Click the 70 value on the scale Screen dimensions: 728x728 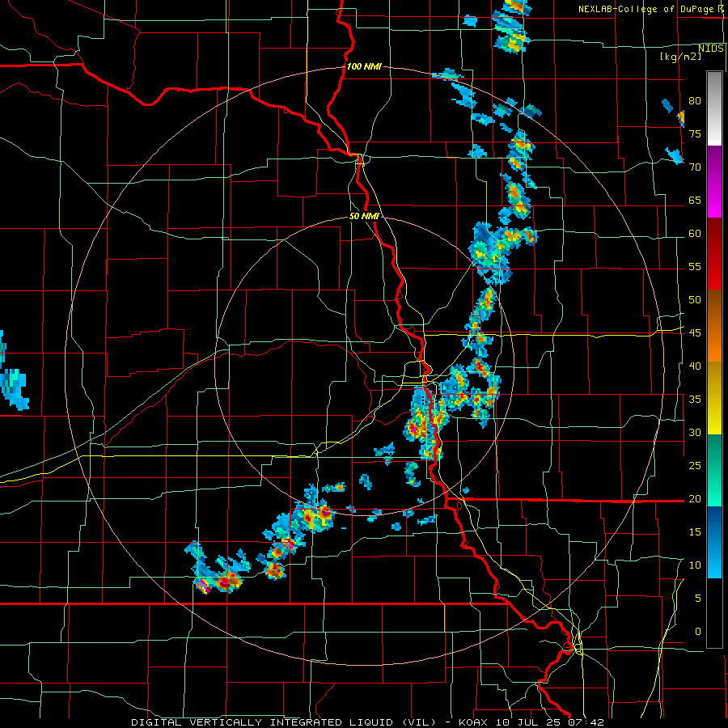(695, 167)
